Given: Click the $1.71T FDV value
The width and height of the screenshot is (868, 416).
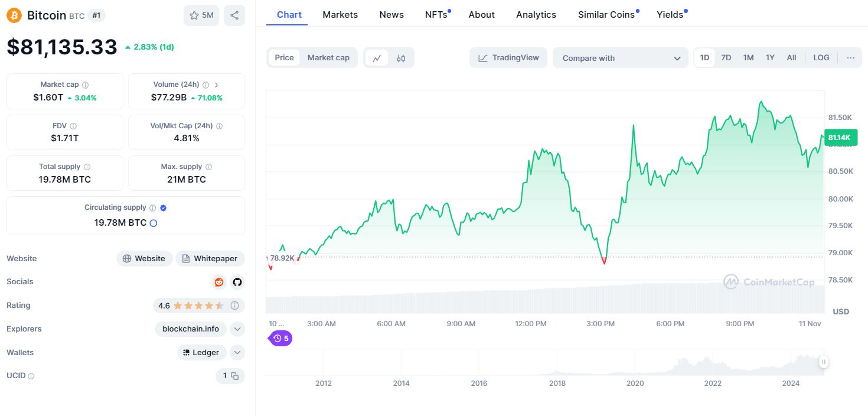Looking at the screenshot, I should point(65,138).
